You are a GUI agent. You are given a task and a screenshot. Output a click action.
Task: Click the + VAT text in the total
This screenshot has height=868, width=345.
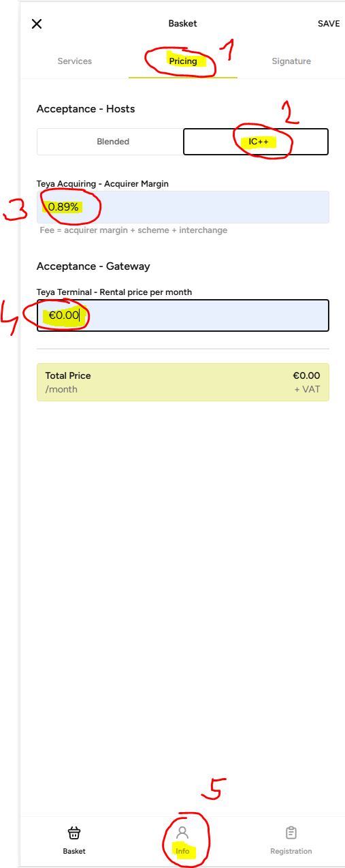(307, 390)
